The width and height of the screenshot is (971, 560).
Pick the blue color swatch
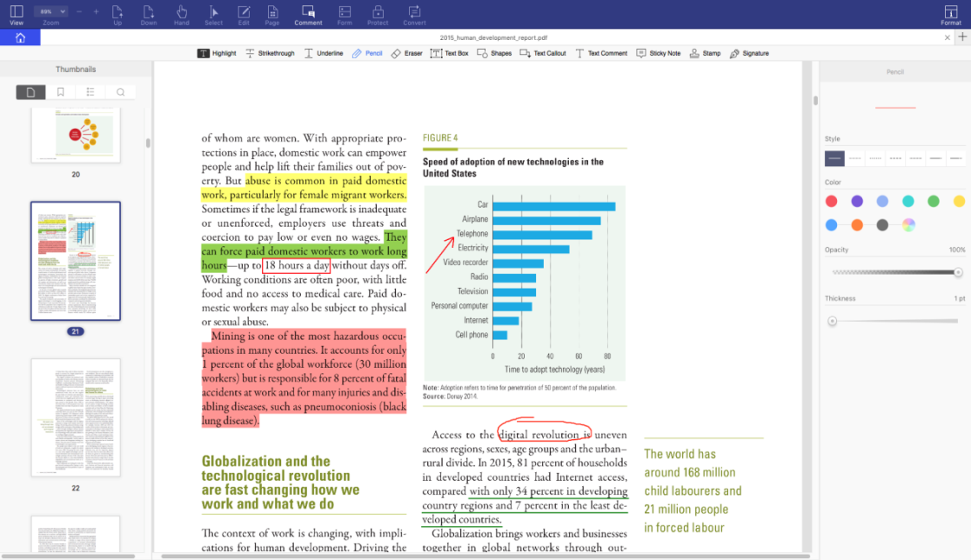click(x=832, y=225)
